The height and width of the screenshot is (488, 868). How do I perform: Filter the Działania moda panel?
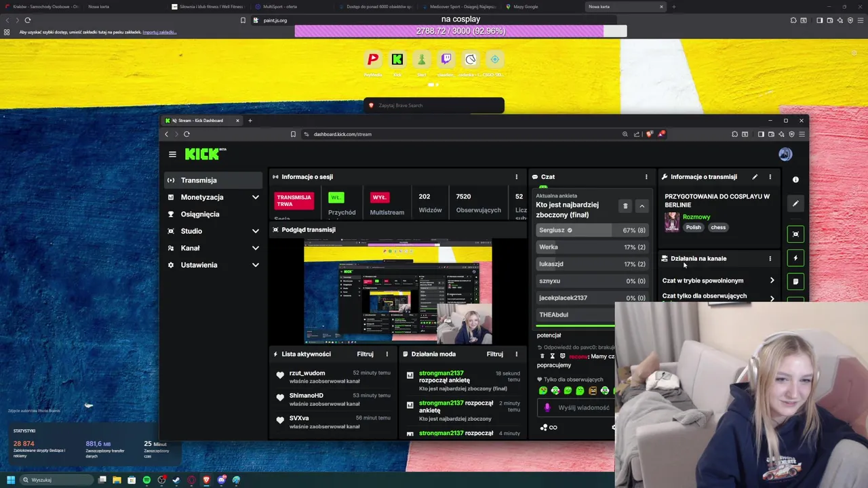click(x=494, y=354)
